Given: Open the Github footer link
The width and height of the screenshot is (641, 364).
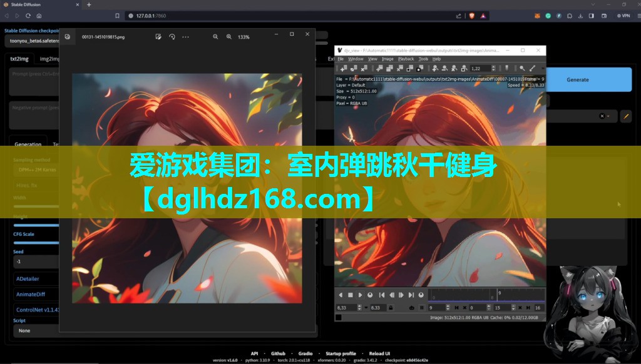Looking at the screenshot, I should click(278, 353).
